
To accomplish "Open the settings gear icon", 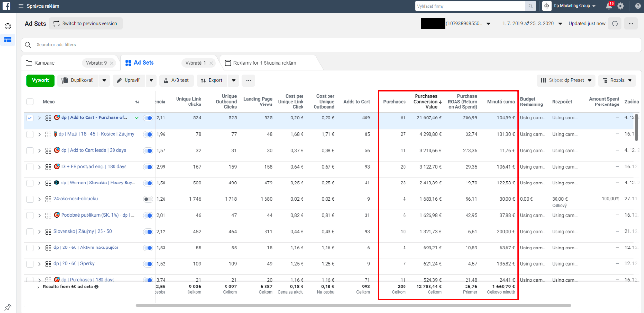I will tap(620, 6).
